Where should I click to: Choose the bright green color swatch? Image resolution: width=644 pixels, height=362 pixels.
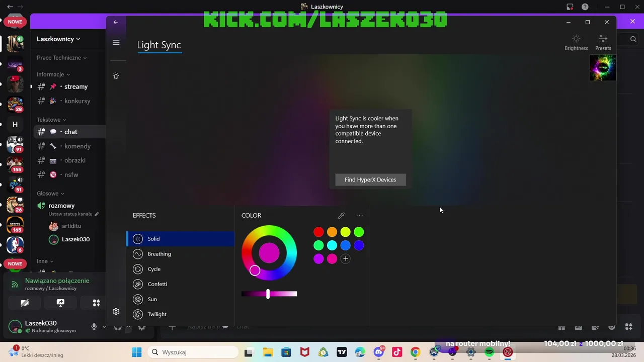point(359,232)
